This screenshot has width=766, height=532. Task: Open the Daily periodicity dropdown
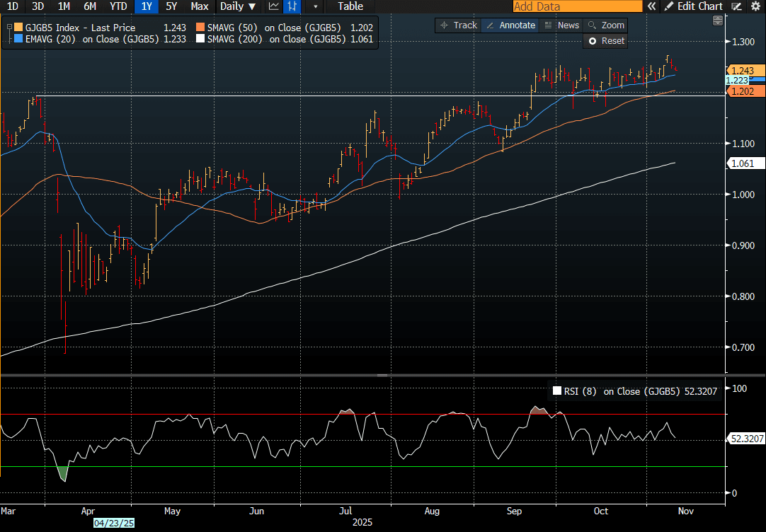237,6
